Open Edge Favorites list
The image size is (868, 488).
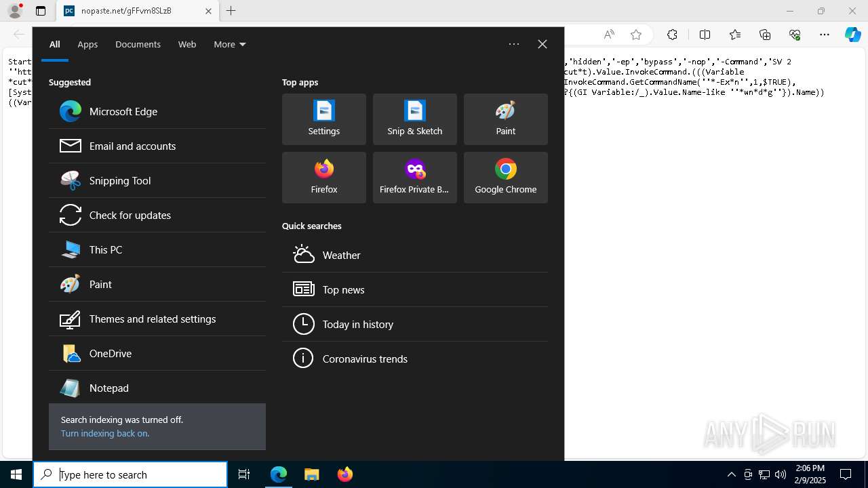click(x=735, y=35)
